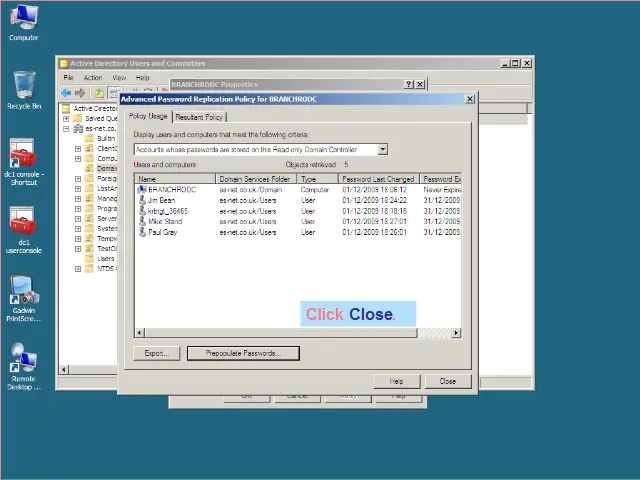Click the Saved Queries folder icon in the tree
This screenshot has width=640, height=480.
click(x=78, y=118)
